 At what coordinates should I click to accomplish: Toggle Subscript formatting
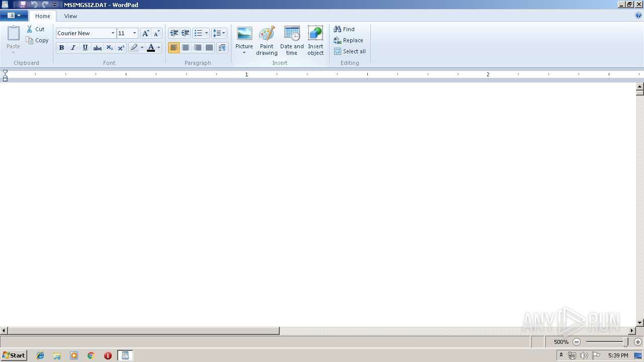click(x=109, y=48)
